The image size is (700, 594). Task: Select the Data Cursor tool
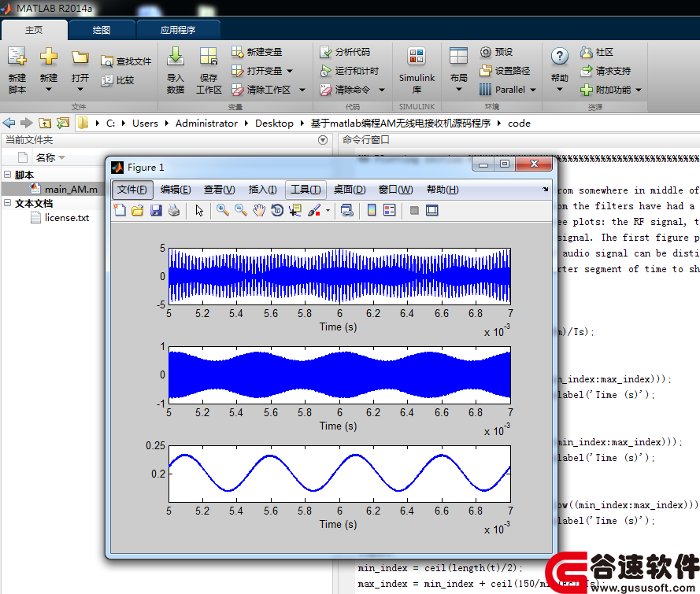click(295, 210)
